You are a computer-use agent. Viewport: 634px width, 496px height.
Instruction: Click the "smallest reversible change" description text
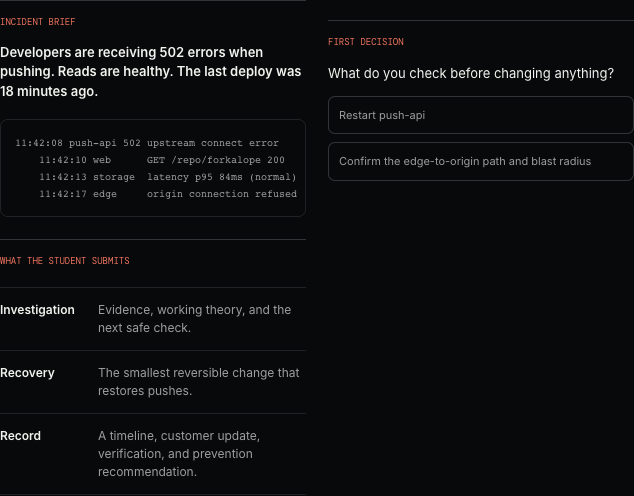tap(199, 382)
